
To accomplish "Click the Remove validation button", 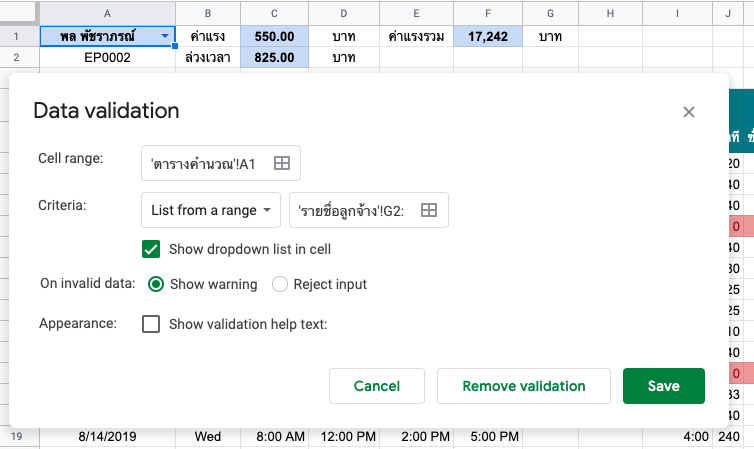I will (x=524, y=386).
